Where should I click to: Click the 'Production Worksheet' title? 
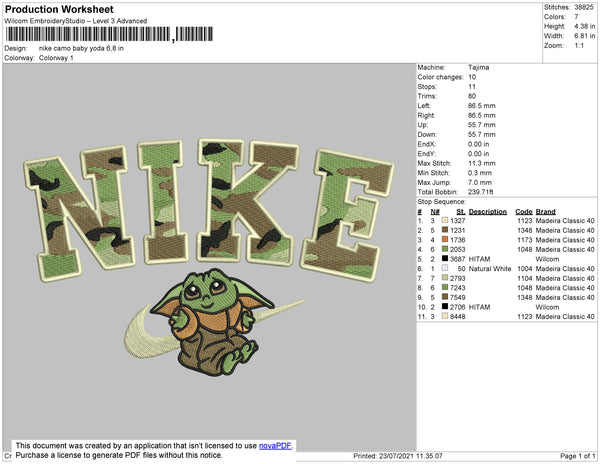pyautogui.click(x=59, y=10)
